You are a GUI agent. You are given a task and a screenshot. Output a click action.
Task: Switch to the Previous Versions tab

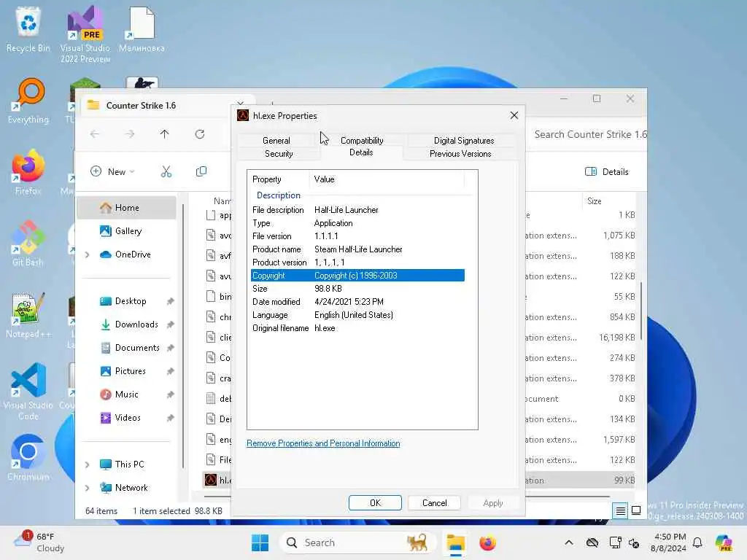[460, 154]
